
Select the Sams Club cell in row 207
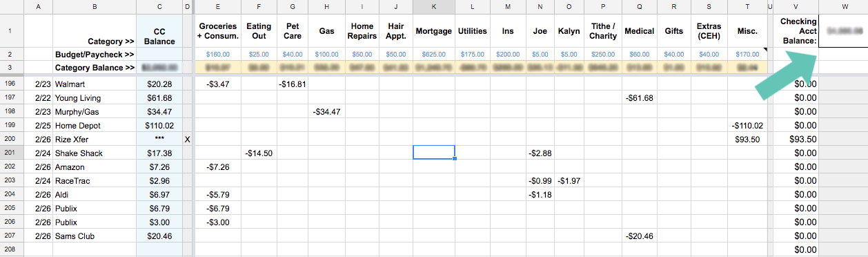[x=95, y=236]
